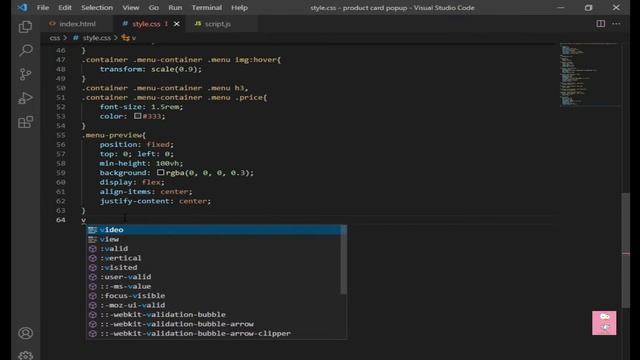Split the editor to the right

click(600, 24)
